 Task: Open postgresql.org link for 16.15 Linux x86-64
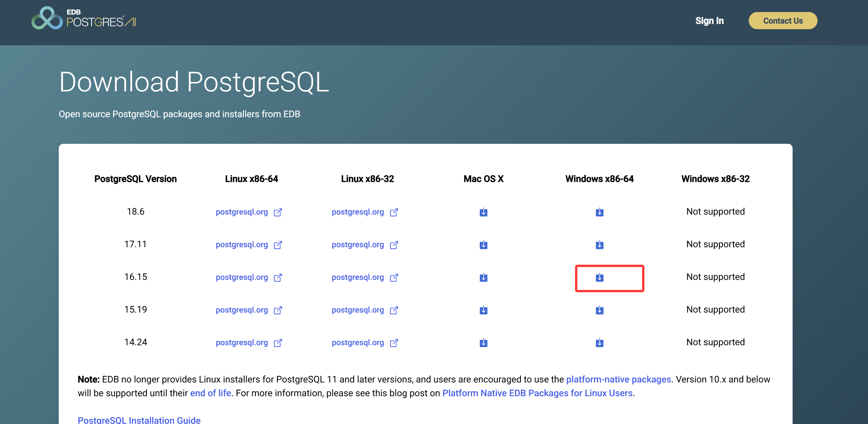coord(249,278)
